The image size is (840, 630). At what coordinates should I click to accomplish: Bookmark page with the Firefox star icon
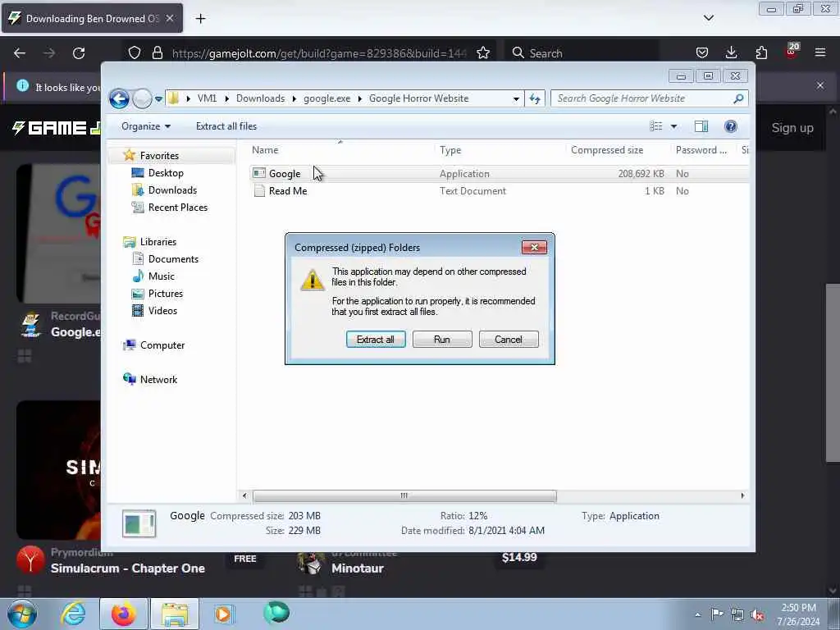point(483,53)
